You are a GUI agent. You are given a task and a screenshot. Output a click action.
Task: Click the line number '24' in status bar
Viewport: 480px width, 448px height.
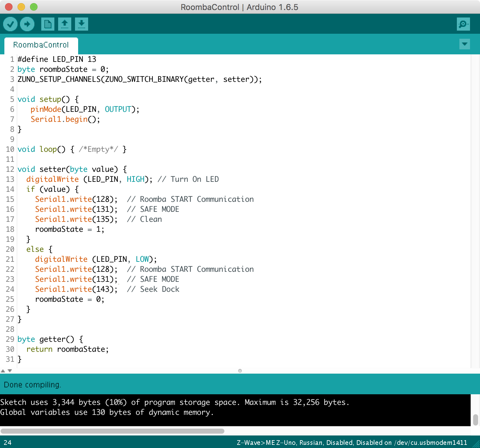click(7, 442)
